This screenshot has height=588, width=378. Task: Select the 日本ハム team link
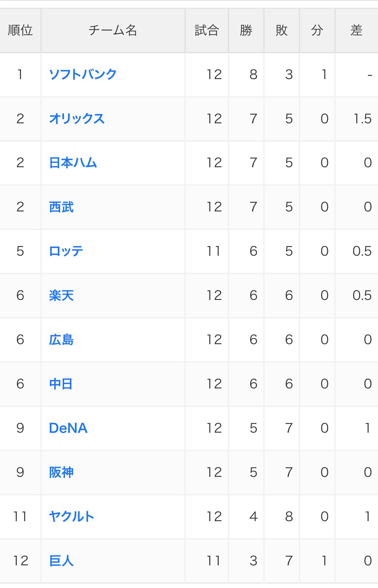point(73,163)
